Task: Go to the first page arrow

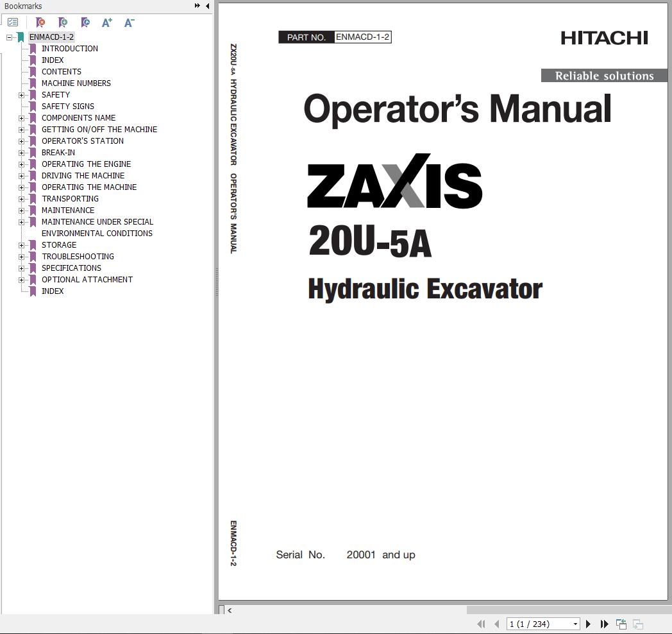Action: (x=482, y=624)
